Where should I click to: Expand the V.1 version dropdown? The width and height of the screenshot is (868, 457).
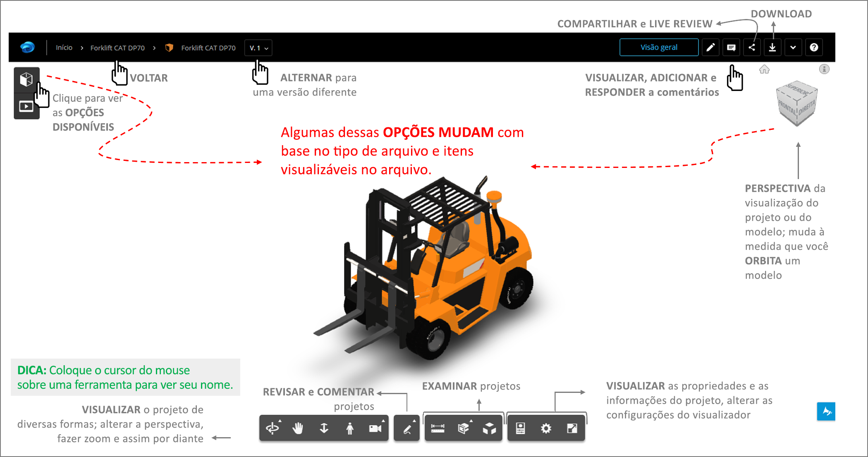(259, 48)
